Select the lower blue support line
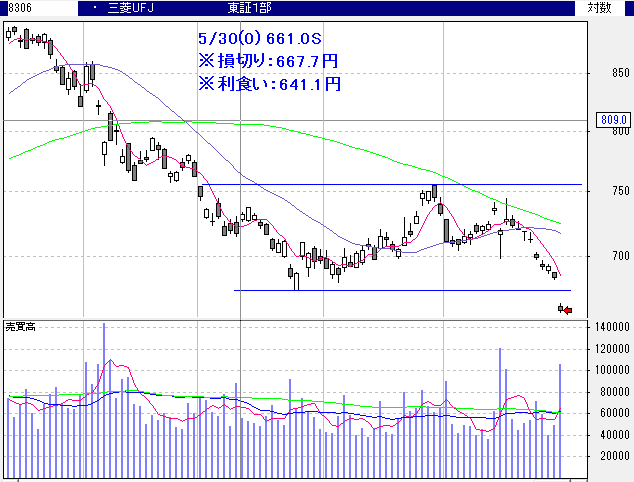This screenshot has height=482, width=634. click(400, 291)
